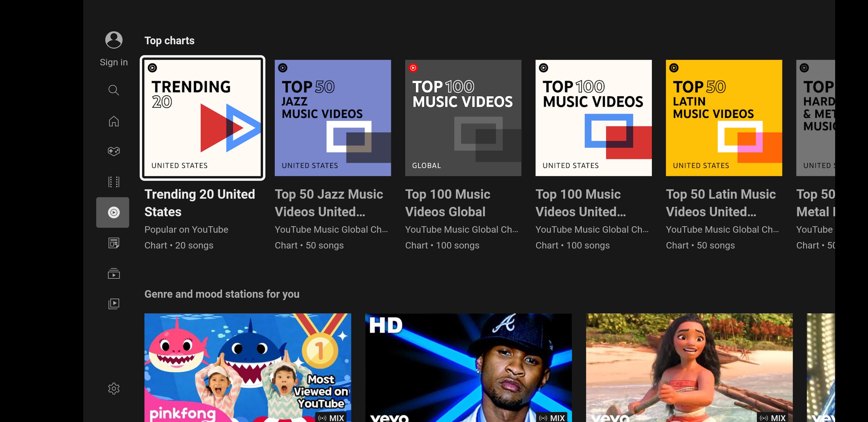The height and width of the screenshot is (422, 868).
Task: Open the Settings gear icon
Action: 113,389
